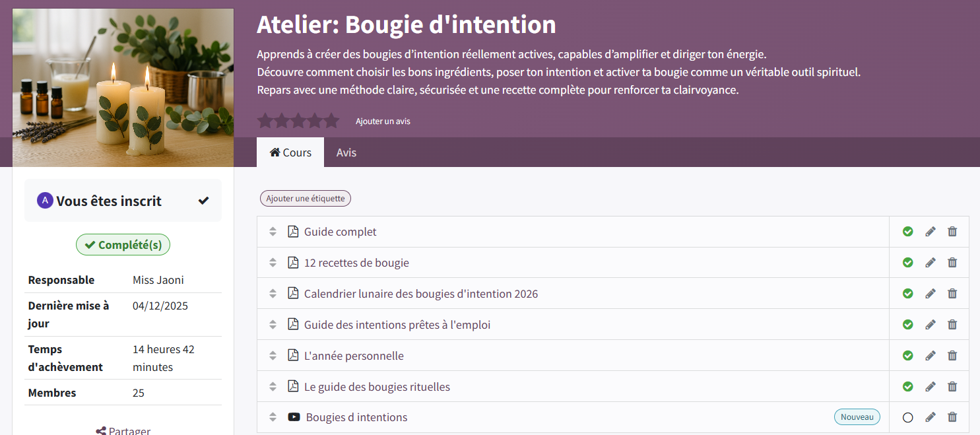Click the candle course cover image
This screenshot has height=435, width=980.
(123, 88)
